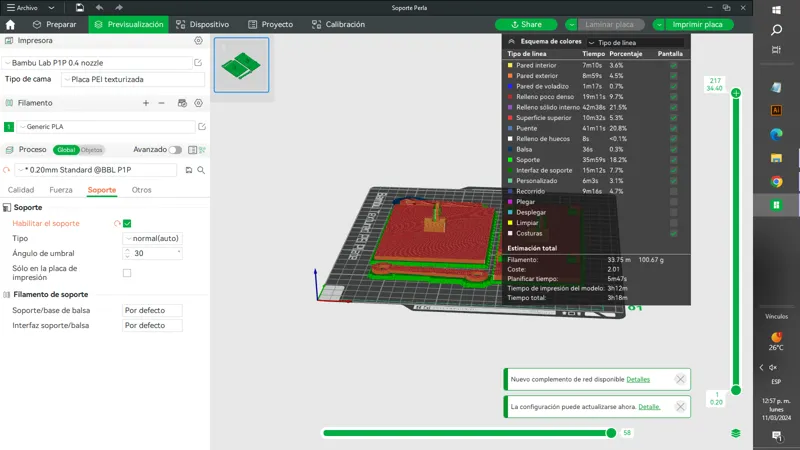Viewport: 800px width, 450px height.
Task: Open Detalles link for network plugin
Action: (x=638, y=380)
